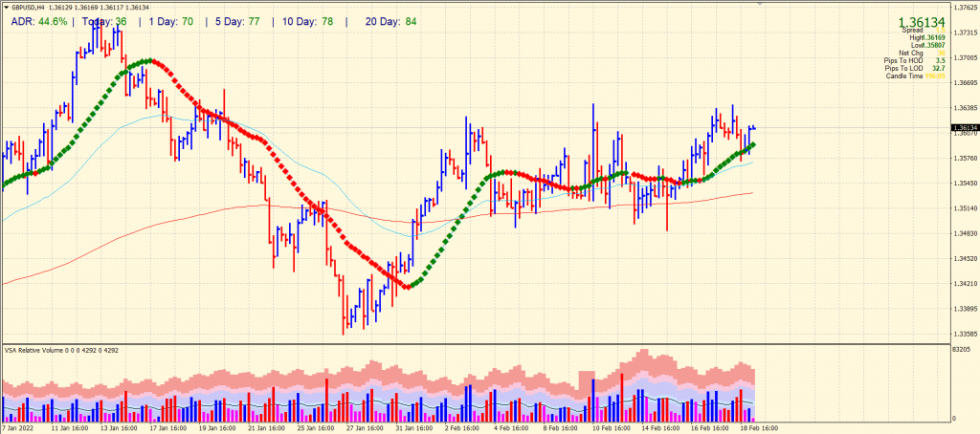Click the 83200 volume scale value
The height and width of the screenshot is (434, 980).
pyautogui.click(x=961, y=353)
